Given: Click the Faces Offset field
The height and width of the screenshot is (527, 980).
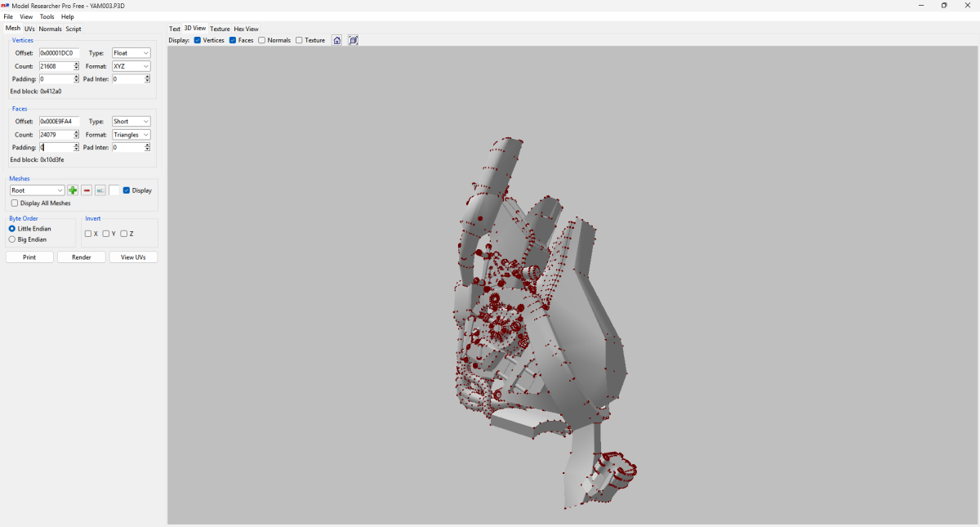Looking at the screenshot, I should tap(59, 122).
